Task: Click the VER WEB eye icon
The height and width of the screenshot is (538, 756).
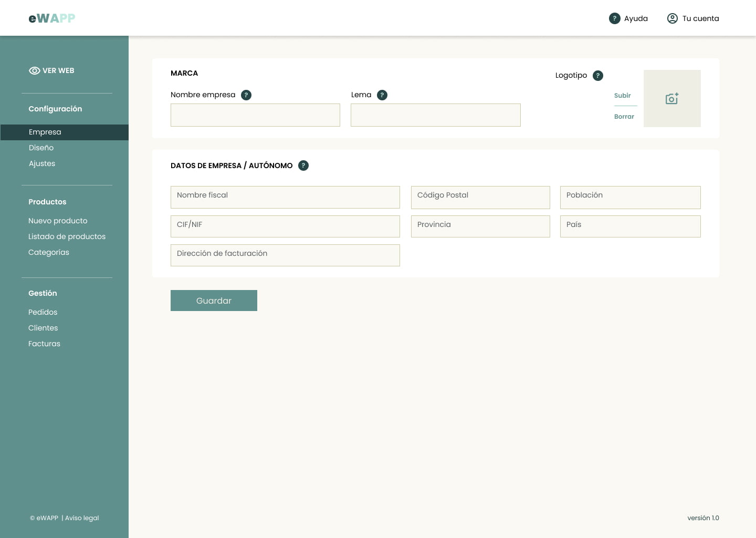Action: [35, 70]
